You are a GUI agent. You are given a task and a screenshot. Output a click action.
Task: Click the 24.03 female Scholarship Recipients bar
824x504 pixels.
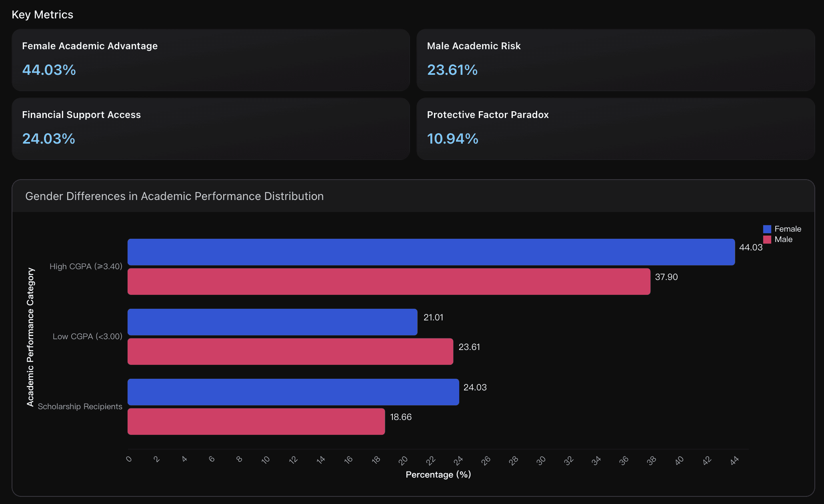point(293,392)
